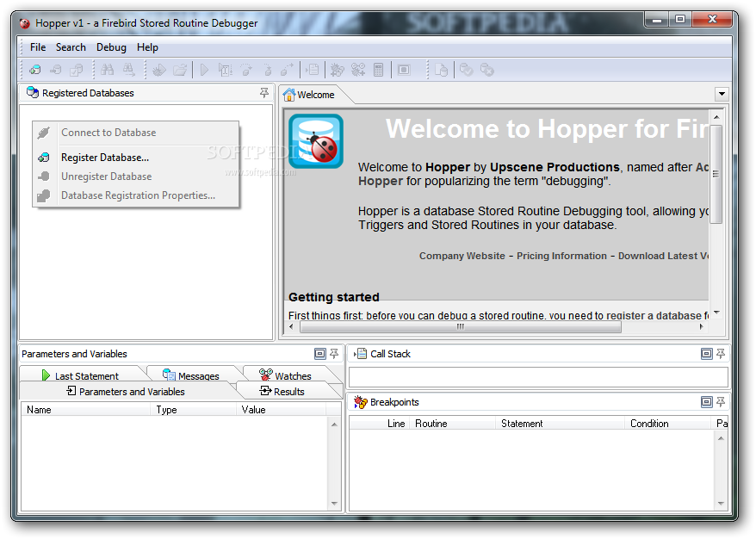The image size is (756, 539).
Task: Choose Database Registration Properties... menu entry
Action: (135, 195)
